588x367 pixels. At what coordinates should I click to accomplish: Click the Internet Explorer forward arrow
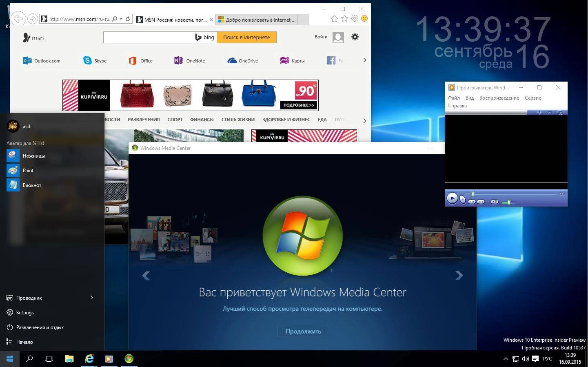33,19
